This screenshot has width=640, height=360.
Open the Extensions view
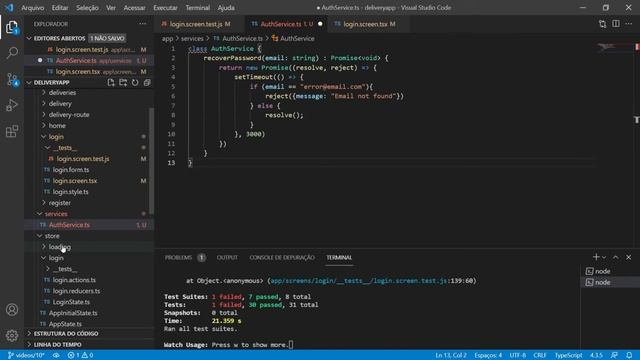pos(12,131)
